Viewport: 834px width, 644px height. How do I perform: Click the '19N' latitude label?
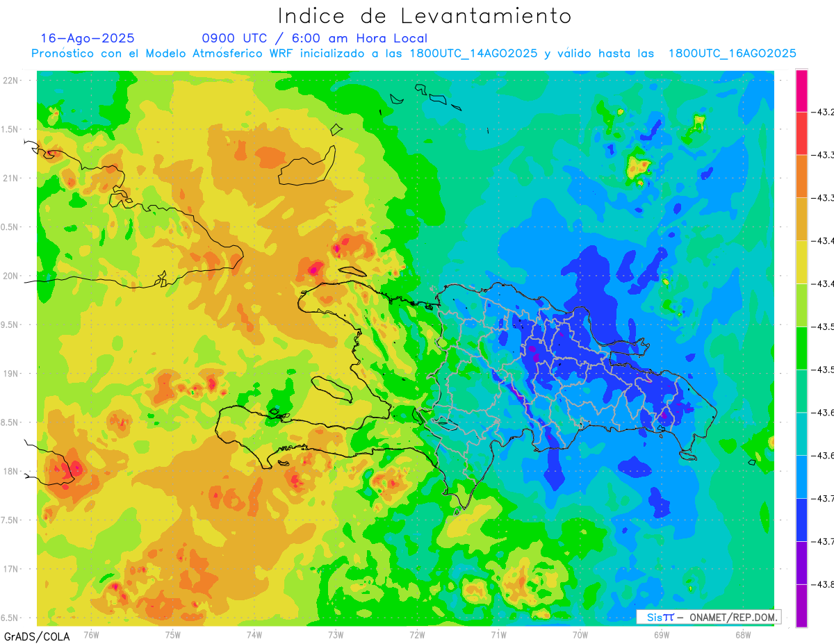coord(12,374)
